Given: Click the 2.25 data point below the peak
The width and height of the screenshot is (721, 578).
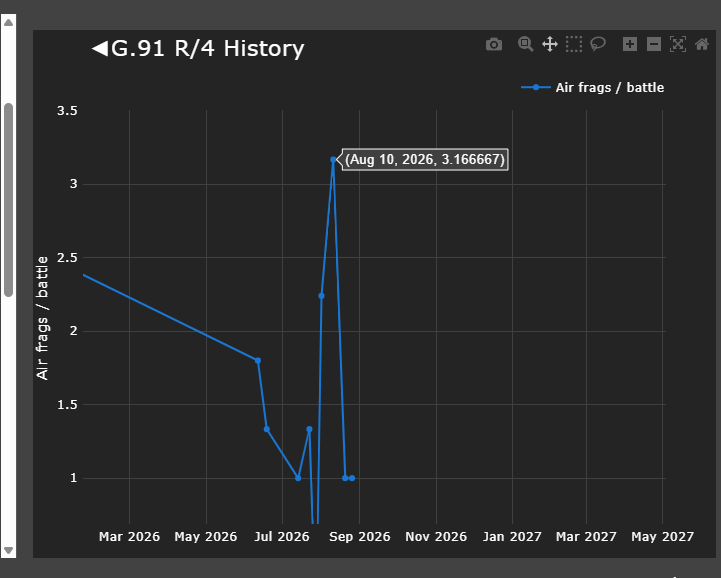Looking at the screenshot, I should click(321, 296).
